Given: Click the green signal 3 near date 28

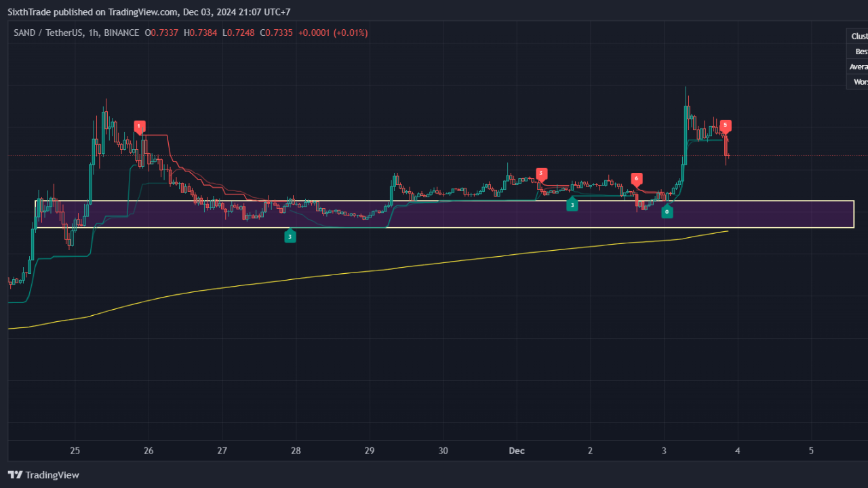Looking at the screenshot, I should click(290, 236).
